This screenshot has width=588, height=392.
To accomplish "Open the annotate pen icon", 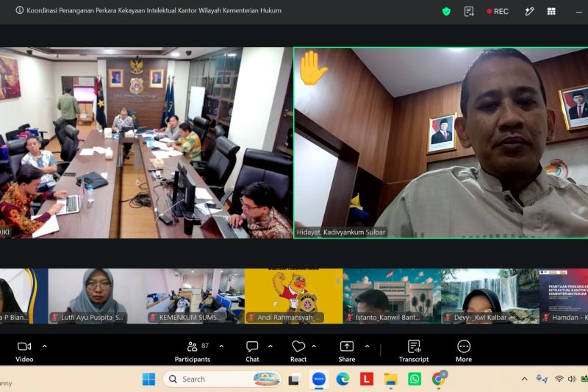I will point(529,12).
